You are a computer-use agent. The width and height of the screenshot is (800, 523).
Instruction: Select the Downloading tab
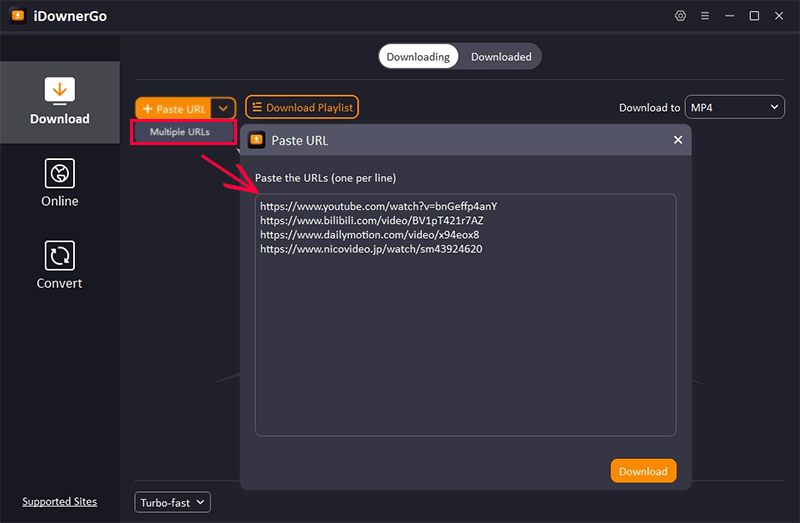click(418, 57)
